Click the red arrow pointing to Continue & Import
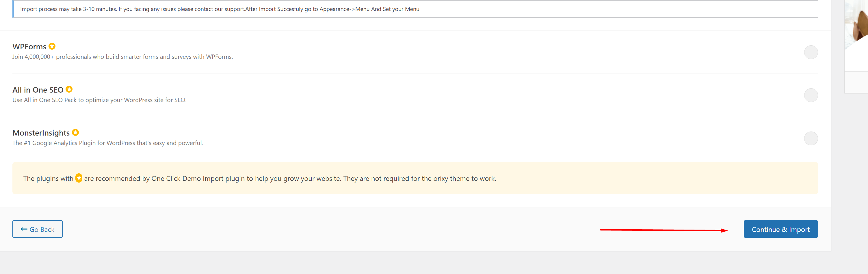The width and height of the screenshot is (868, 274). 663,230
